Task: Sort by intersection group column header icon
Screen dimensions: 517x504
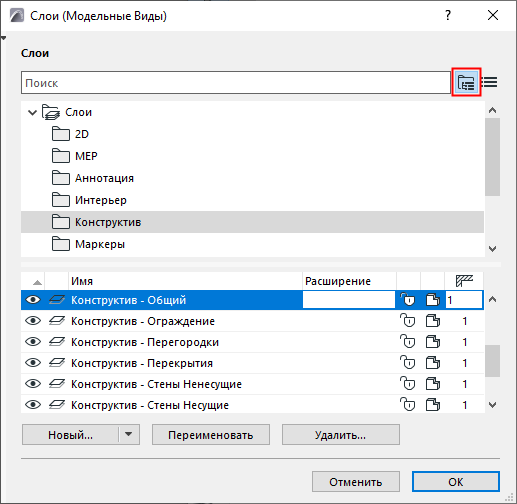Action: click(464, 281)
